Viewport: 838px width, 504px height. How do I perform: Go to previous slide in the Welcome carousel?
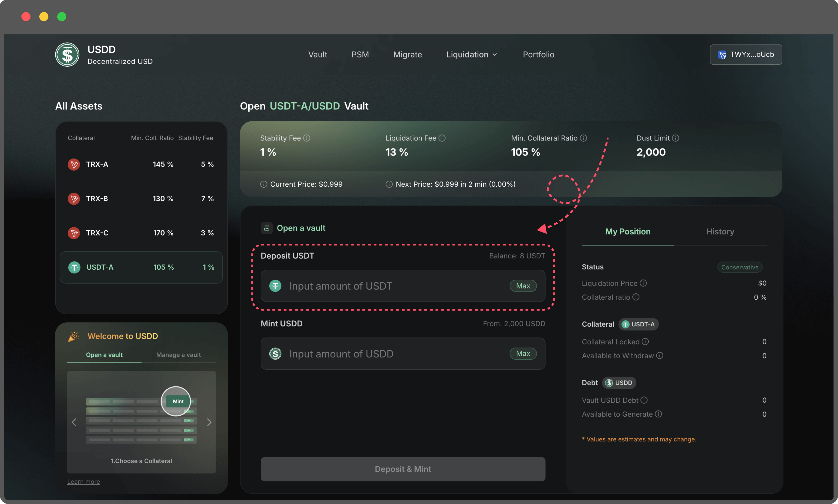[x=74, y=422]
